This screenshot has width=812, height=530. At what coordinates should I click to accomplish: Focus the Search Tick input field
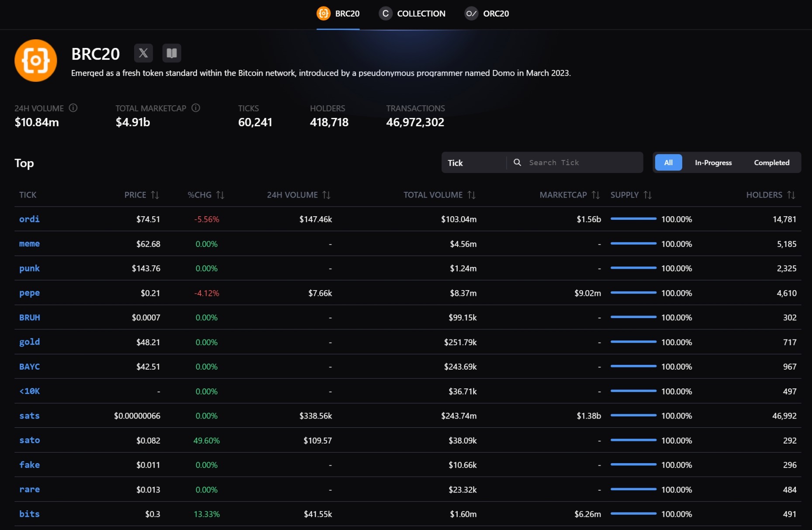pyautogui.click(x=583, y=163)
